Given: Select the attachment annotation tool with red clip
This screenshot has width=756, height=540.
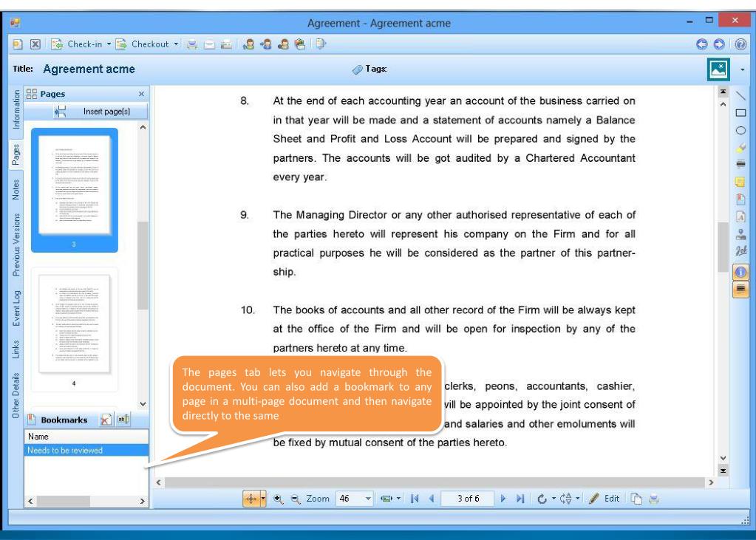Looking at the screenshot, I should coord(740,199).
